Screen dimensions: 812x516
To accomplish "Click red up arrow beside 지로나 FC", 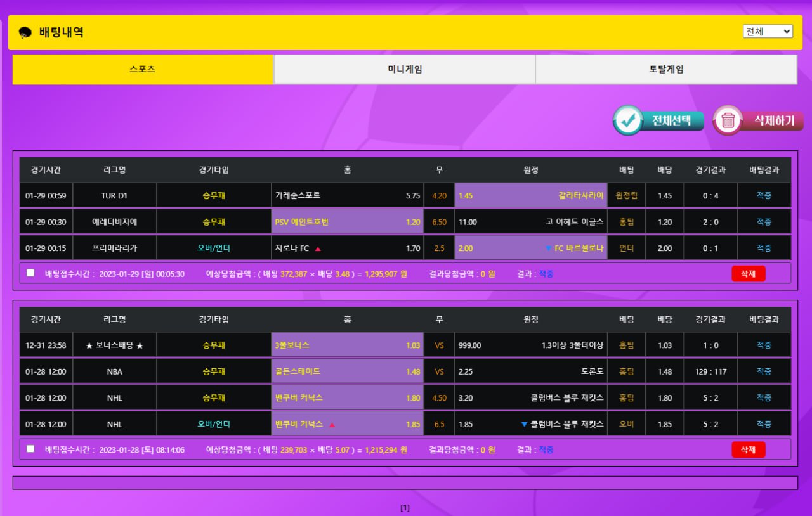I will pos(318,249).
